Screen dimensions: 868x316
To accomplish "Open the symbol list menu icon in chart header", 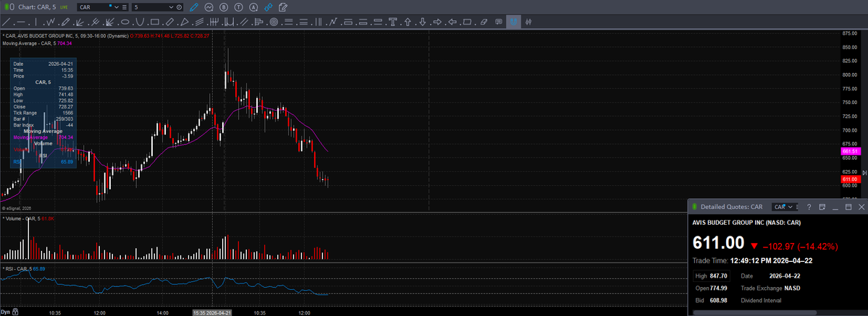I will coord(124,7).
